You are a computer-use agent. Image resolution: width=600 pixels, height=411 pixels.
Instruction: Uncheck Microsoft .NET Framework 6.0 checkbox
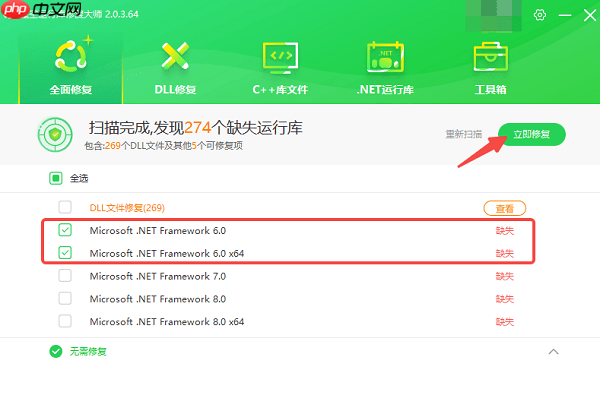tap(65, 230)
